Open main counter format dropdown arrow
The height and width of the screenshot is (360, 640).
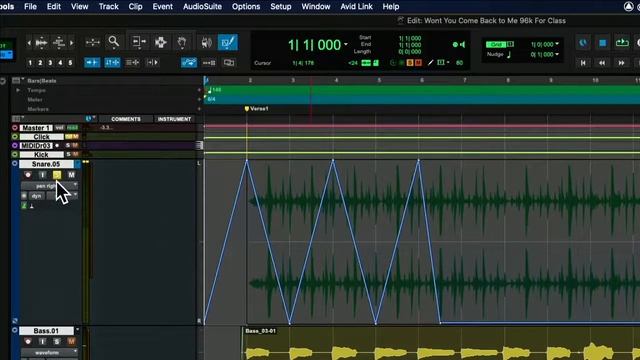(346, 44)
